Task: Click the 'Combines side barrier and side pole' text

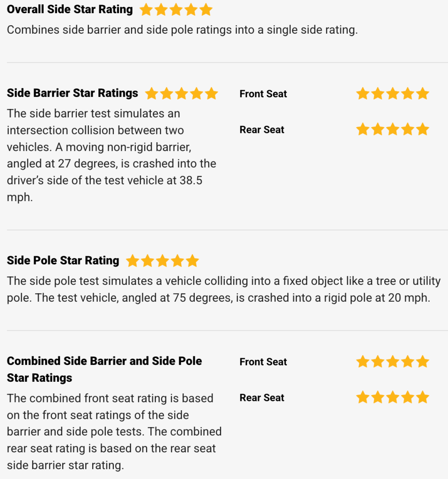Action: pyautogui.click(x=182, y=30)
